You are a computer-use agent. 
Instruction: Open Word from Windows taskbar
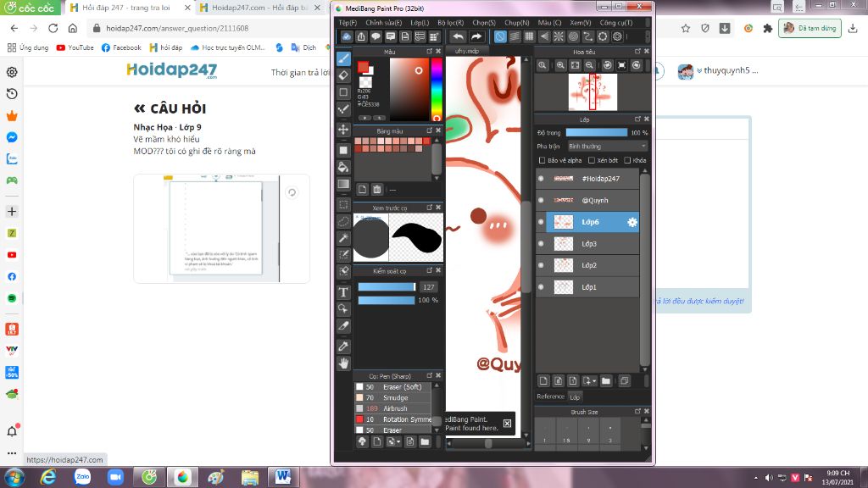click(x=283, y=476)
